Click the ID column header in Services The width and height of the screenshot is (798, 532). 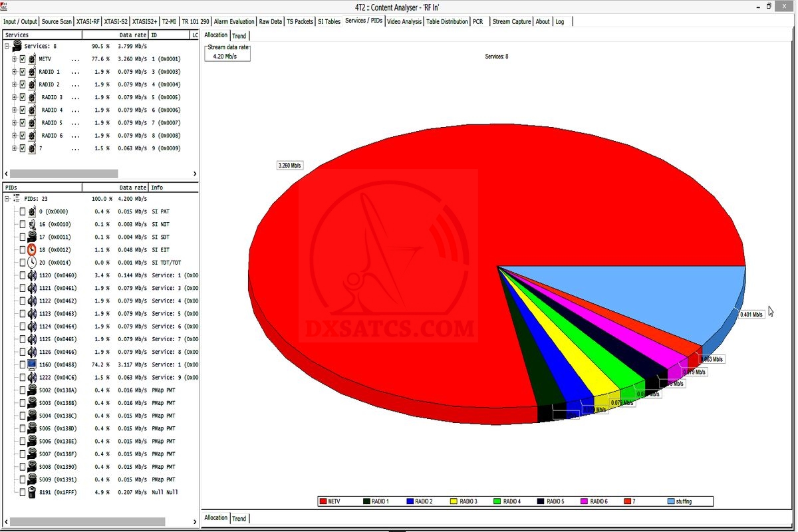click(169, 35)
